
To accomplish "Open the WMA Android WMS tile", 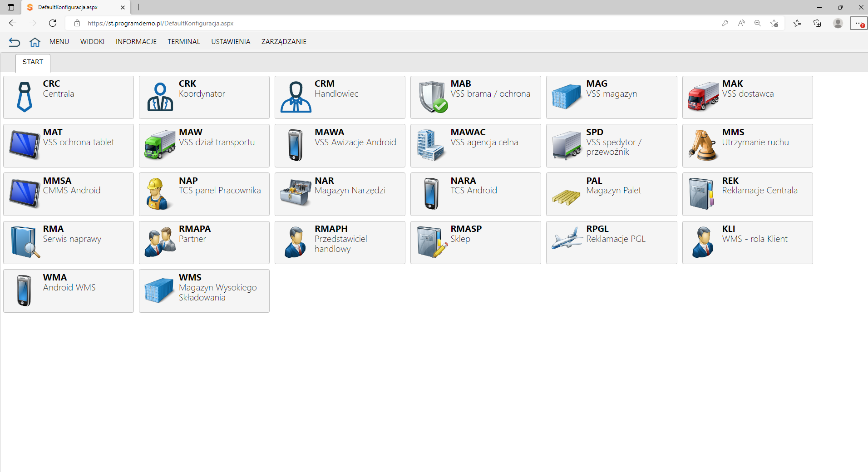I will (x=69, y=291).
